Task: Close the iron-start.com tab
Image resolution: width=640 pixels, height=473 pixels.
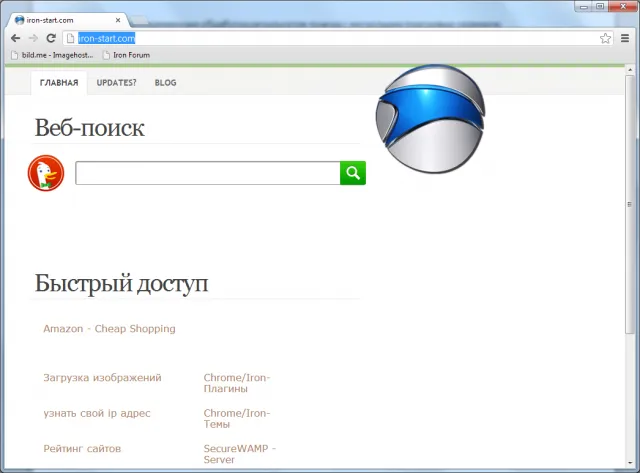Action: click(x=118, y=20)
